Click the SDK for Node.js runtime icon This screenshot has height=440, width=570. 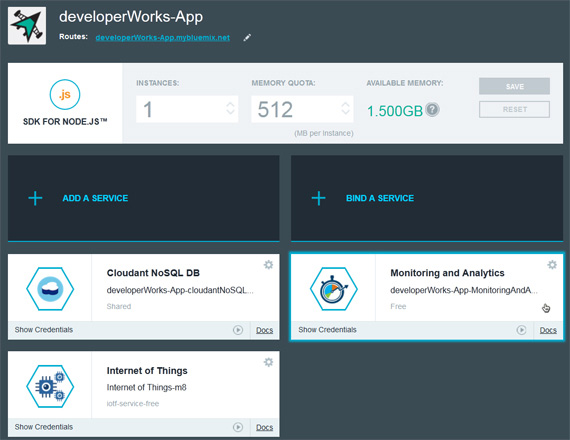65,95
